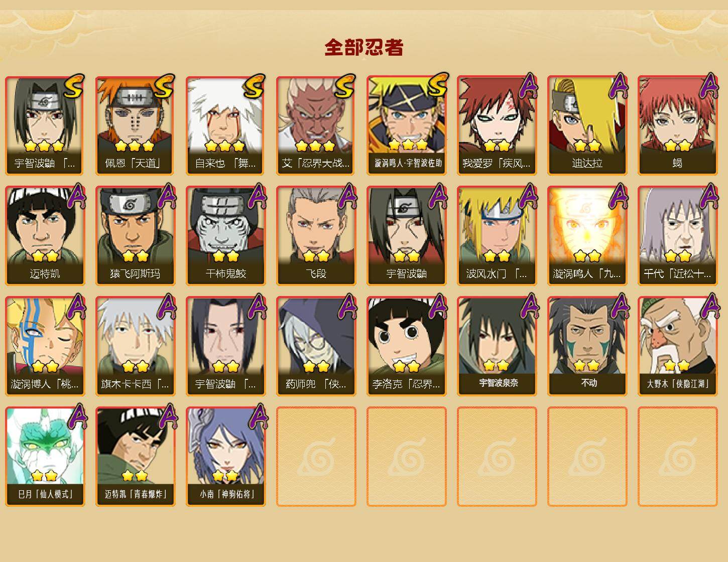Open the 迪达拉 character card

point(587,125)
